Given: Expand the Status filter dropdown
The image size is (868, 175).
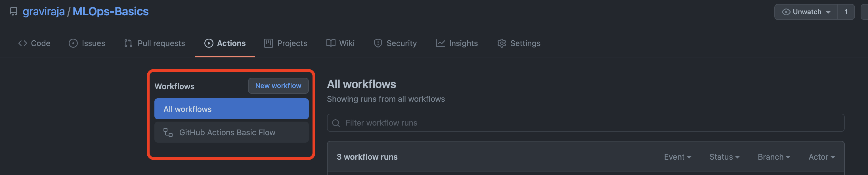Looking at the screenshot, I should click(x=724, y=157).
